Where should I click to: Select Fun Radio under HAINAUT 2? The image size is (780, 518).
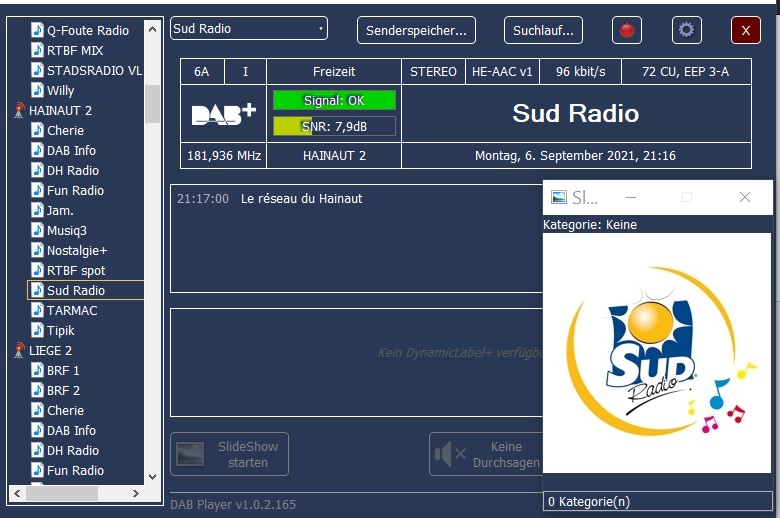tap(75, 191)
